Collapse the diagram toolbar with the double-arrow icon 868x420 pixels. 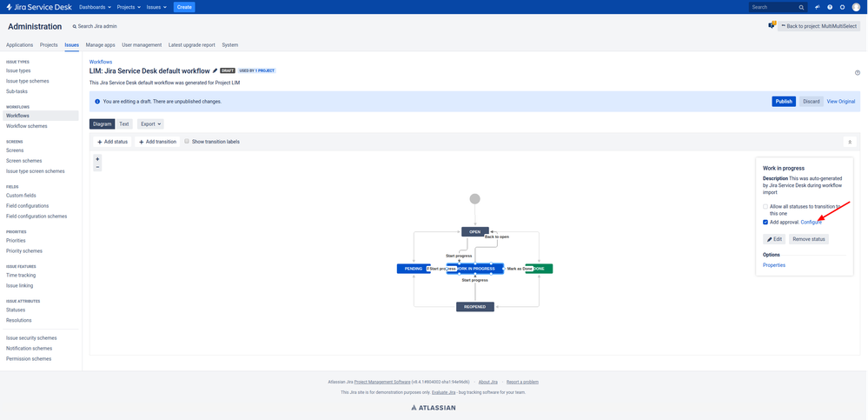point(850,142)
